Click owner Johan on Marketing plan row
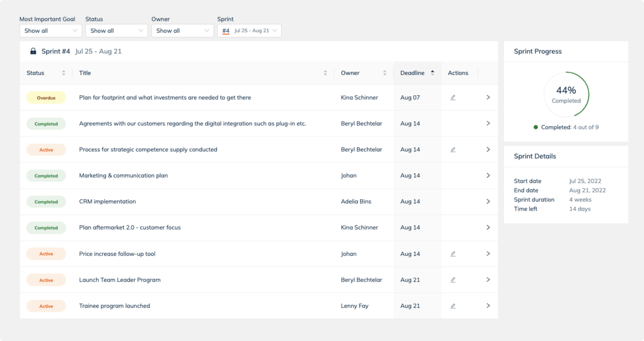Image resolution: width=644 pixels, height=341 pixels. click(349, 175)
